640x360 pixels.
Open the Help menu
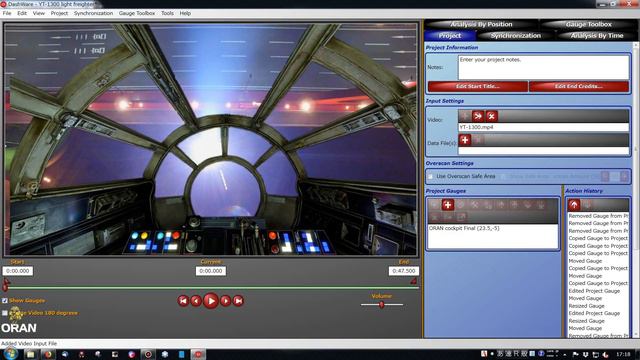185,13
